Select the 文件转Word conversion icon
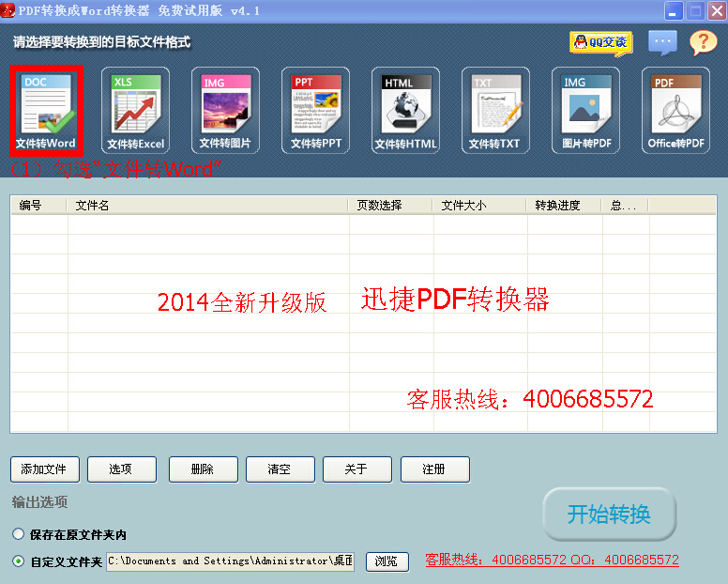This screenshot has height=584, width=728. coord(46,111)
